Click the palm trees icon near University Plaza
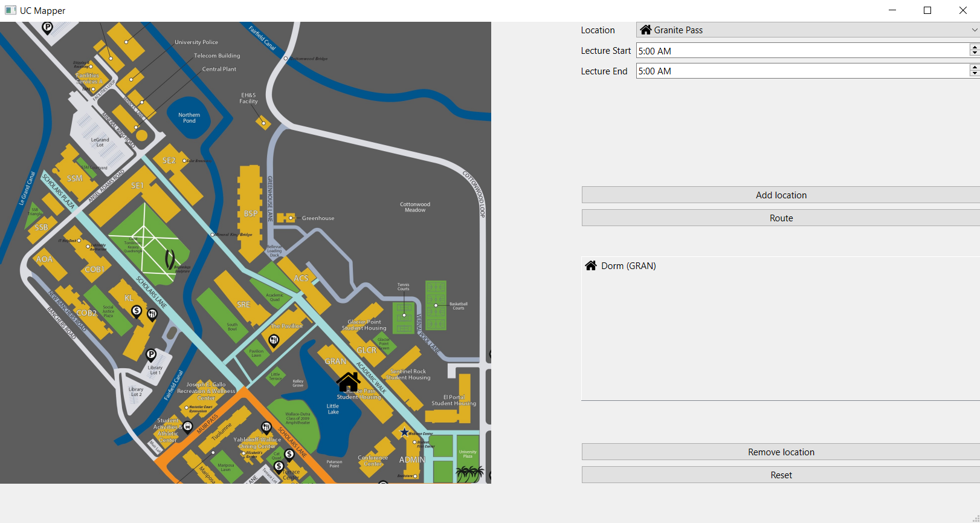Viewport: 980px width, 523px height. [470, 474]
